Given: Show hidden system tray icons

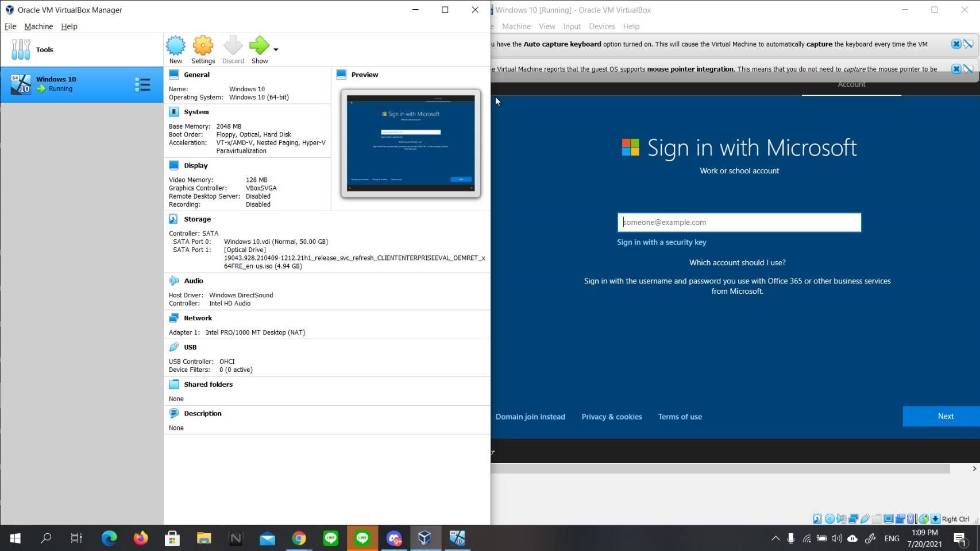Looking at the screenshot, I should click(x=775, y=538).
